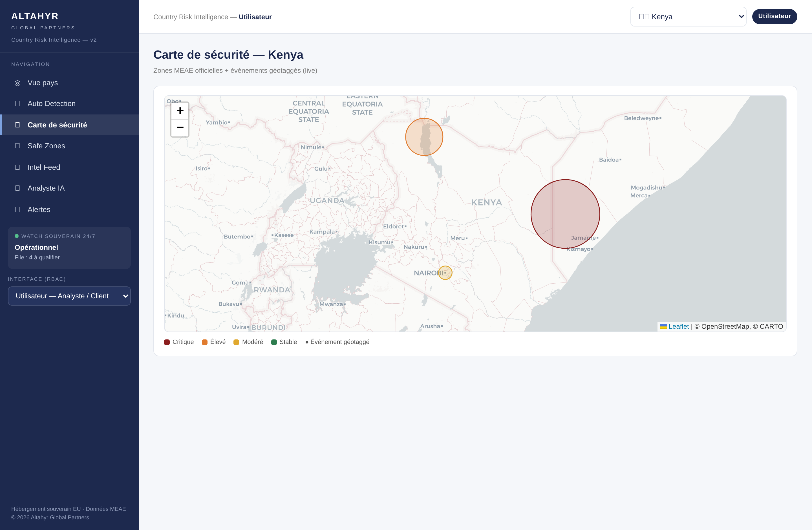Click the Baidoa city label
This screenshot has height=530, width=812.
click(x=609, y=160)
